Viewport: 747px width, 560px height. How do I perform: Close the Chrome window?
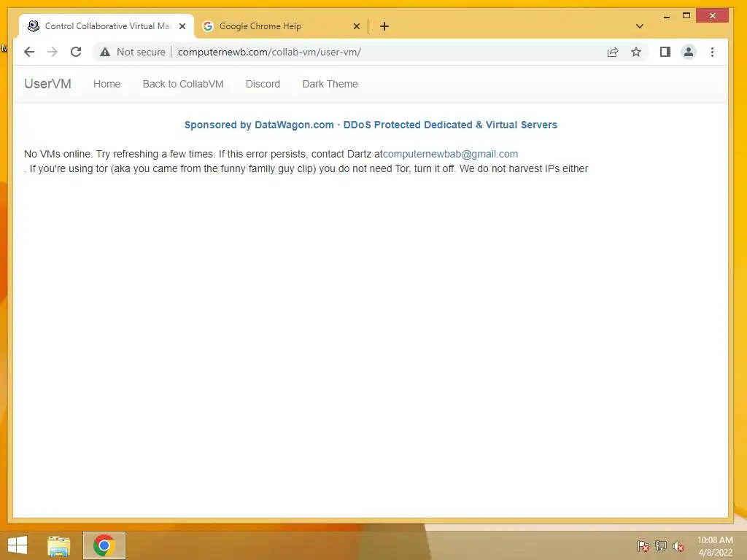712,16
